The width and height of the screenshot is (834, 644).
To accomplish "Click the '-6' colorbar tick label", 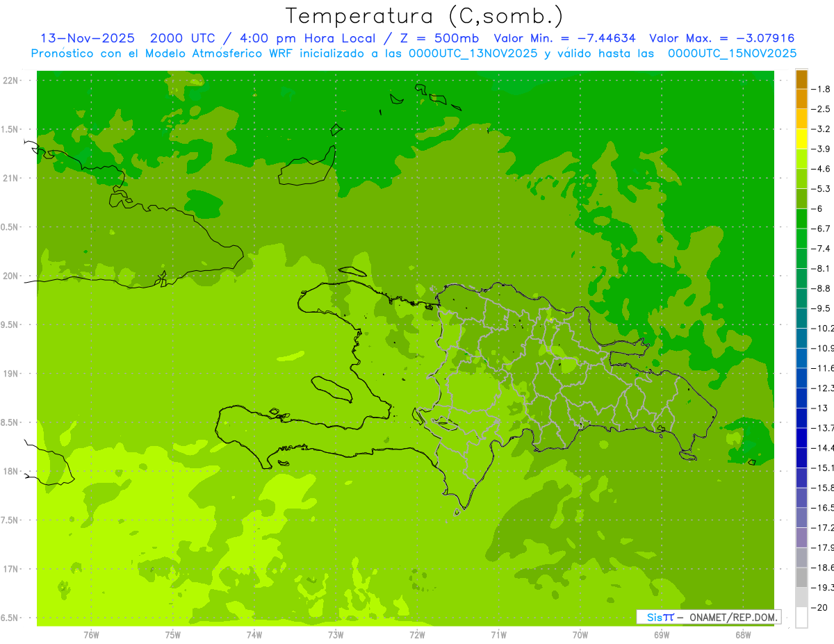I will (x=817, y=208).
